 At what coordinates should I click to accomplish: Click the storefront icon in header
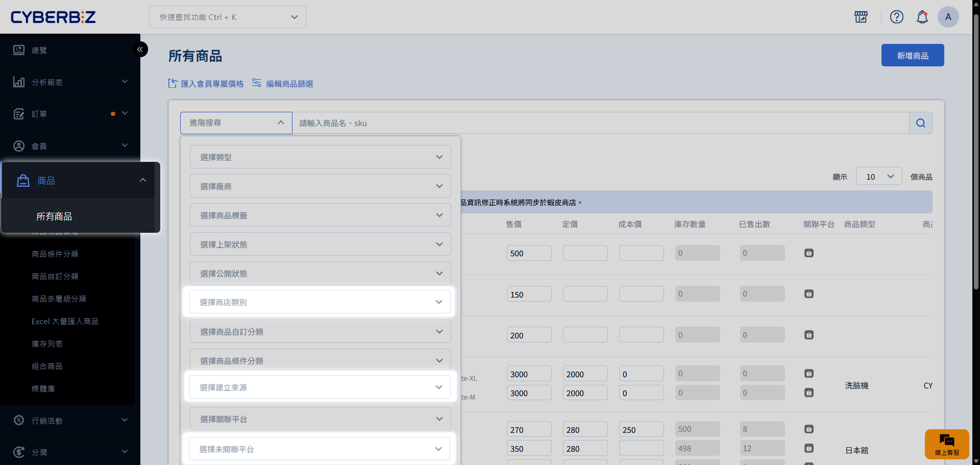tap(861, 17)
